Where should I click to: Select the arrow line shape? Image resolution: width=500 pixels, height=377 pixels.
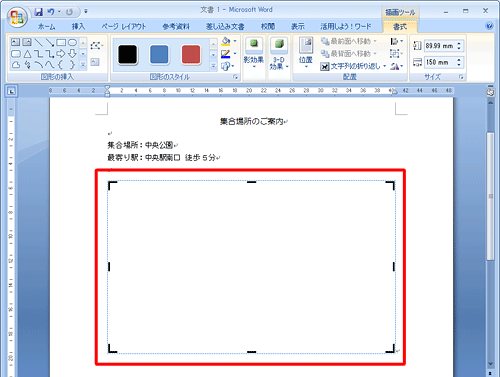(50, 42)
